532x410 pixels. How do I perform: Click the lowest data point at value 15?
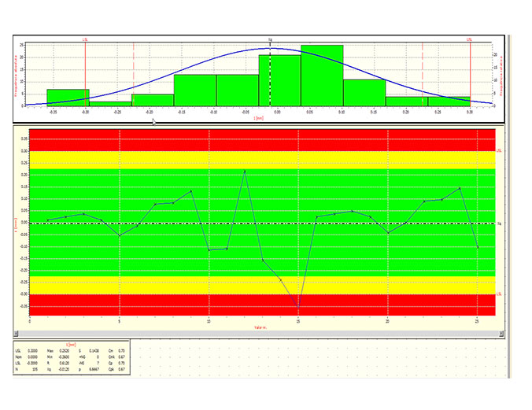click(x=298, y=307)
